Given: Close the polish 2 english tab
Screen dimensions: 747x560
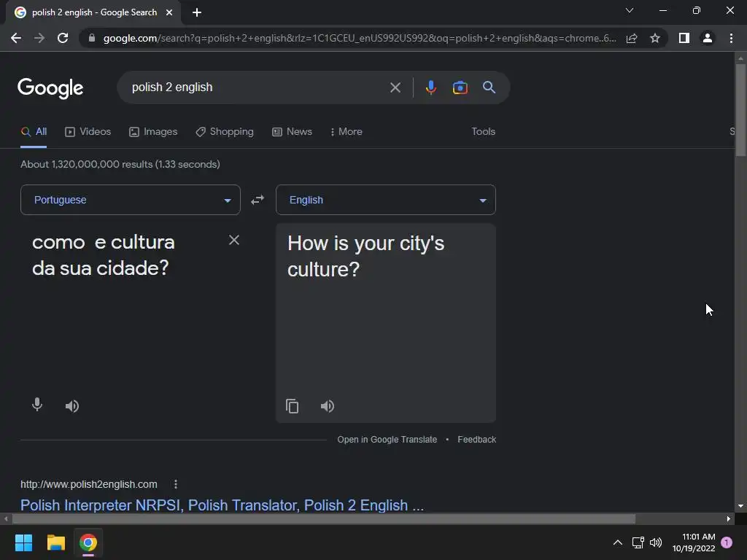Looking at the screenshot, I should coord(169,12).
